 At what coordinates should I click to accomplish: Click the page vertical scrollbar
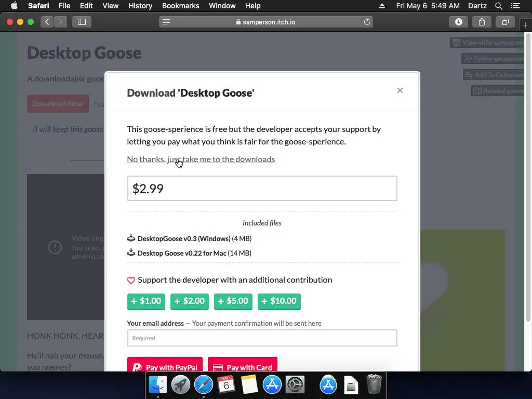pos(528,177)
